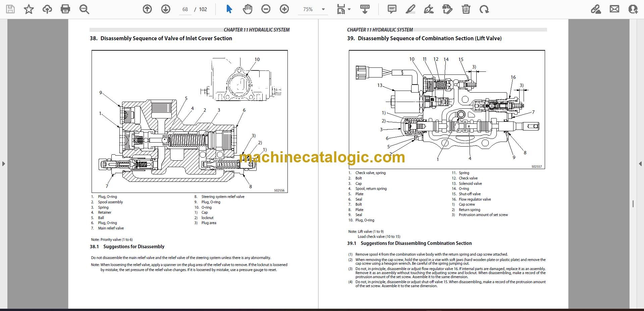Expand the fit page options arrow
Image resolution: width=644 pixels, height=311 pixels.
point(349,9)
